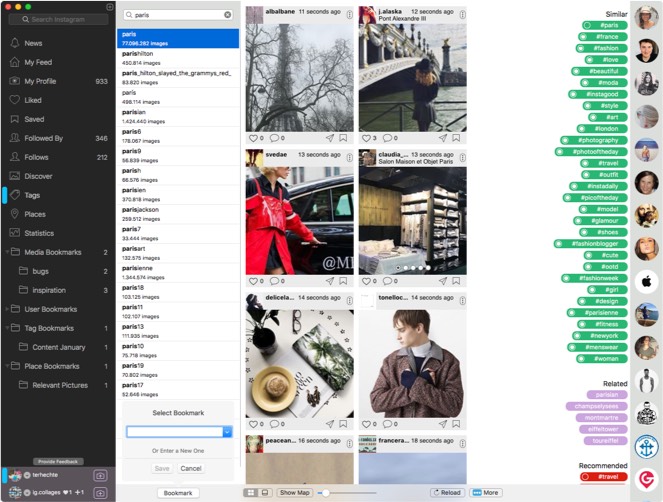Click upload icon next to terhechte account
This screenshot has height=502, width=663.
click(100, 476)
